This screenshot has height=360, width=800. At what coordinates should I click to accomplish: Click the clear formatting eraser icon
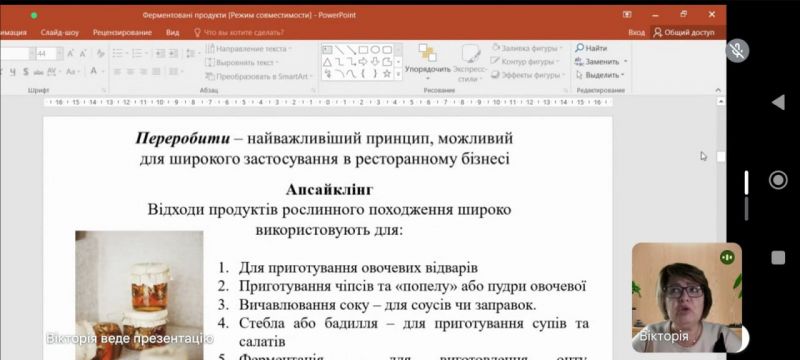(100, 54)
